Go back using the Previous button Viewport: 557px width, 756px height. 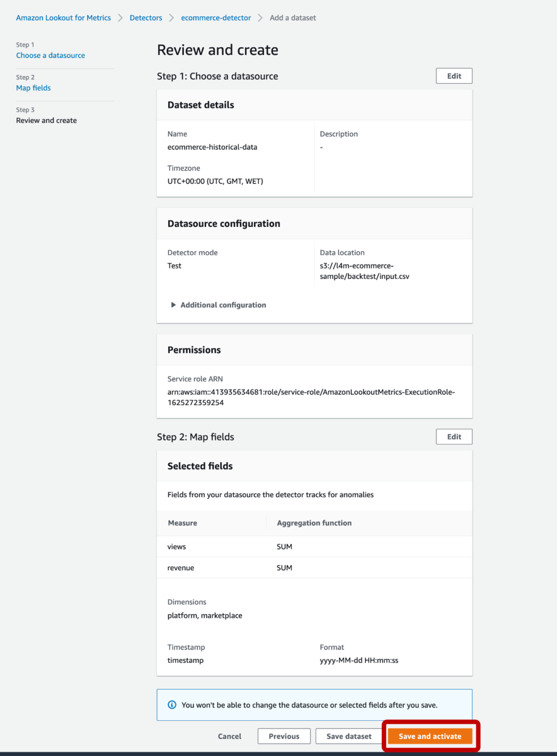pyautogui.click(x=284, y=736)
